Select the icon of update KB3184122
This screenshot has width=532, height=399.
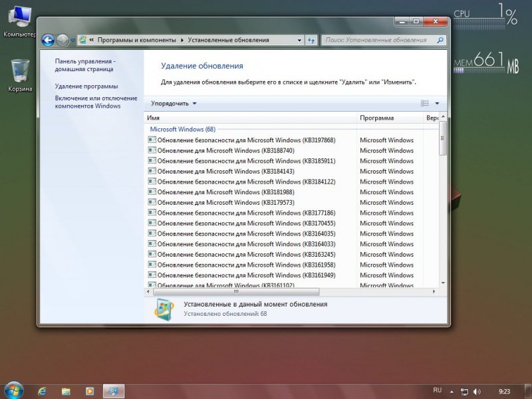point(152,182)
